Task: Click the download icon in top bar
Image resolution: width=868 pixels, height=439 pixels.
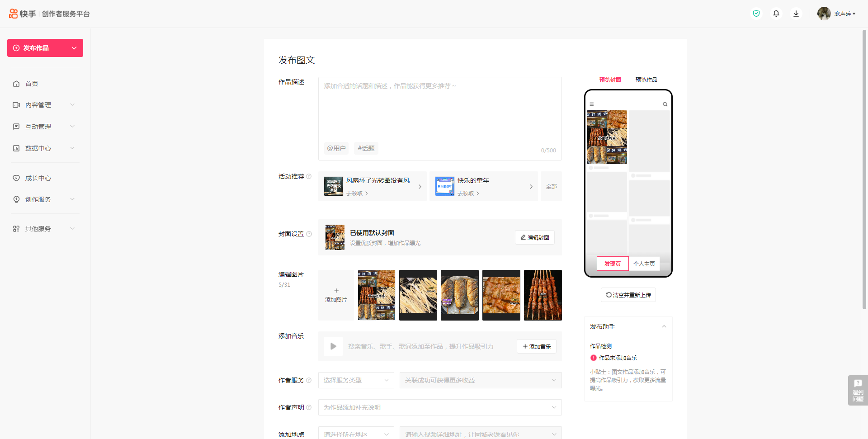Action: (x=796, y=14)
